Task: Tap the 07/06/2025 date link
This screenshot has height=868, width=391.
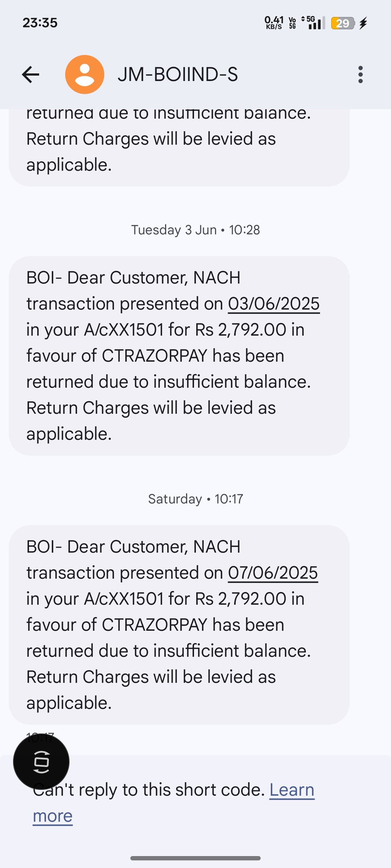Action: tap(273, 573)
